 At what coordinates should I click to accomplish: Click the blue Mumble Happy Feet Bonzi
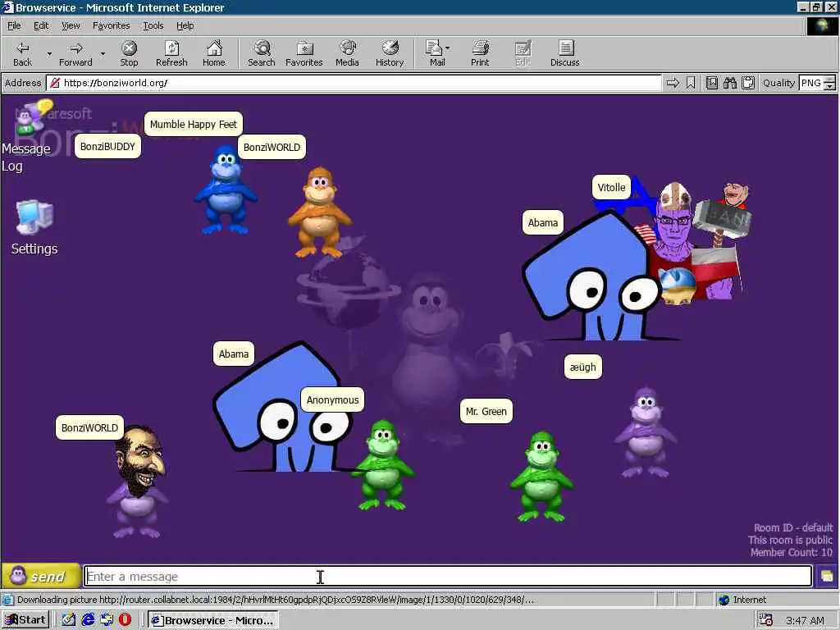pos(226,190)
